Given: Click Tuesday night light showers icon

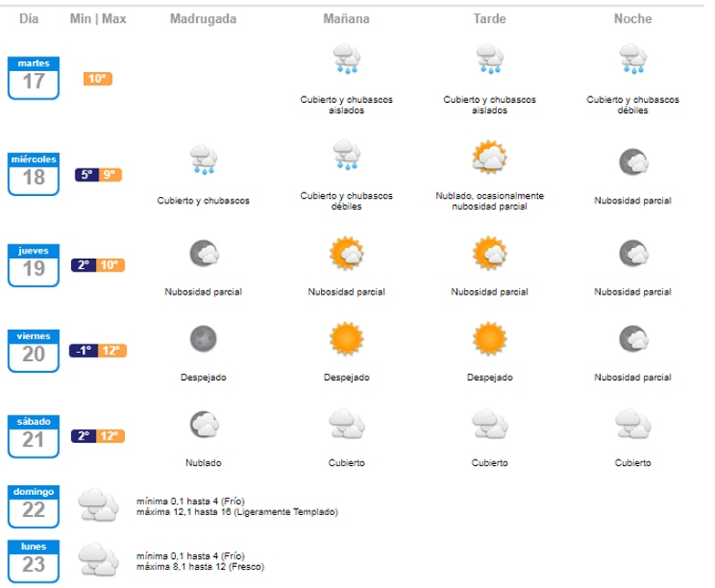Looking at the screenshot, I should (632, 60).
